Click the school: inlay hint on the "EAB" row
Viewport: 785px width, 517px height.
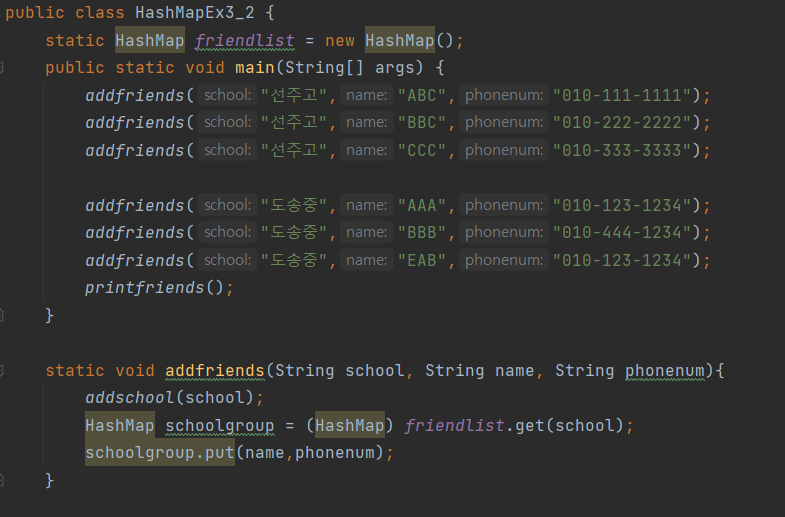pyautogui.click(x=227, y=260)
